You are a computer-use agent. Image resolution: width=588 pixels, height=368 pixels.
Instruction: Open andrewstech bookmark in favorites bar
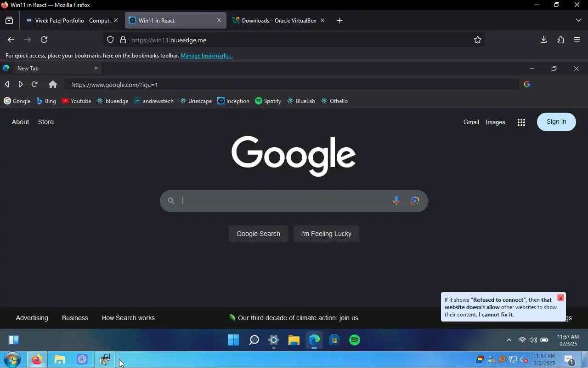(x=153, y=101)
